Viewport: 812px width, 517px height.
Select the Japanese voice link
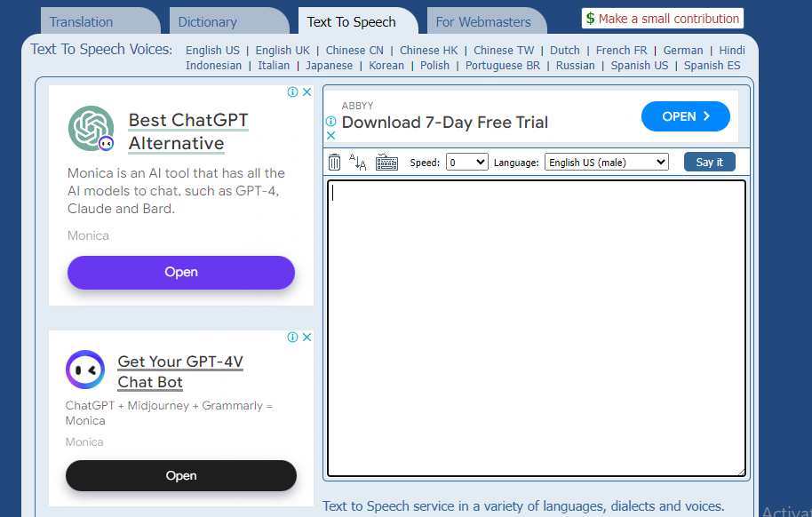coord(330,65)
